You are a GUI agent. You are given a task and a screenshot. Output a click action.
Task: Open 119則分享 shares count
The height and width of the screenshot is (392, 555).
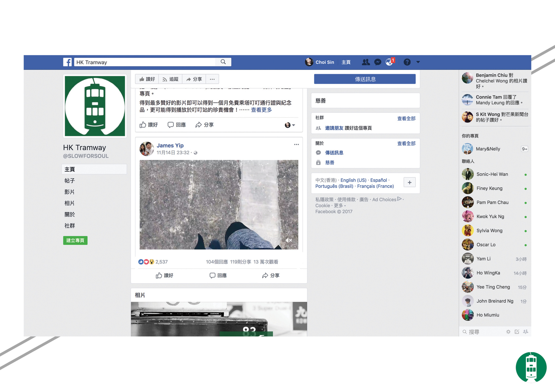[x=241, y=262]
